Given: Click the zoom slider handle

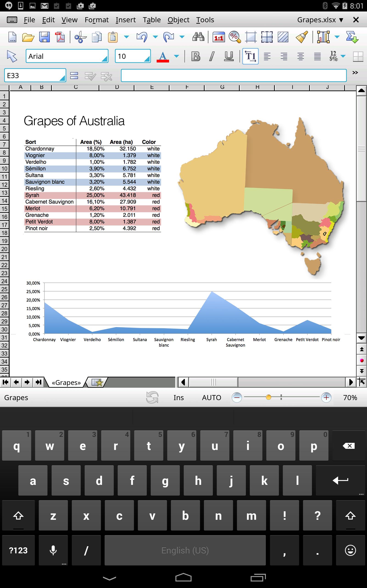Looking at the screenshot, I should coord(268,397).
